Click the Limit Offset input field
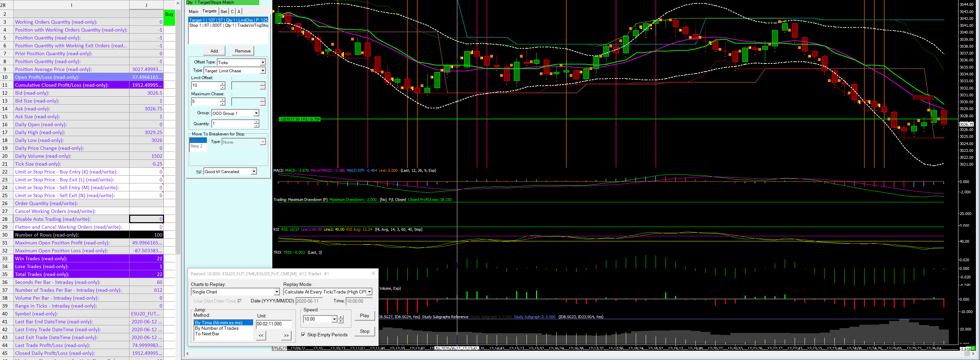 [x=206, y=85]
